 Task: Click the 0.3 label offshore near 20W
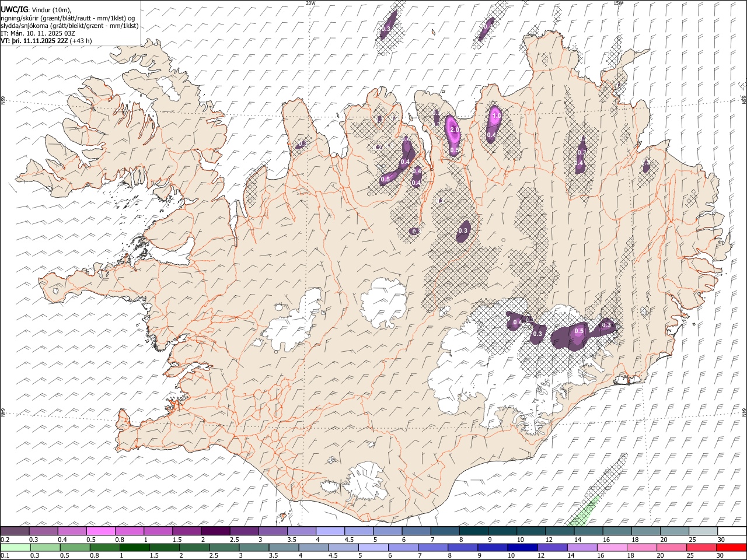click(x=386, y=29)
